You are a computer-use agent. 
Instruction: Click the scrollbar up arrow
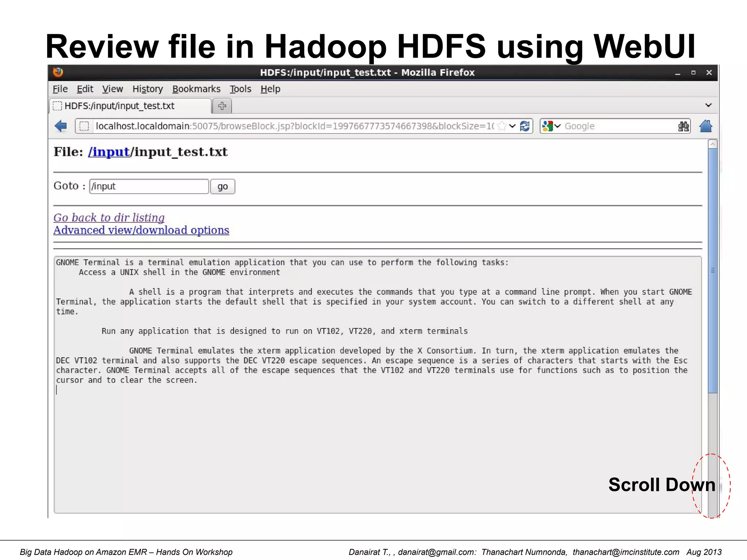click(x=712, y=144)
